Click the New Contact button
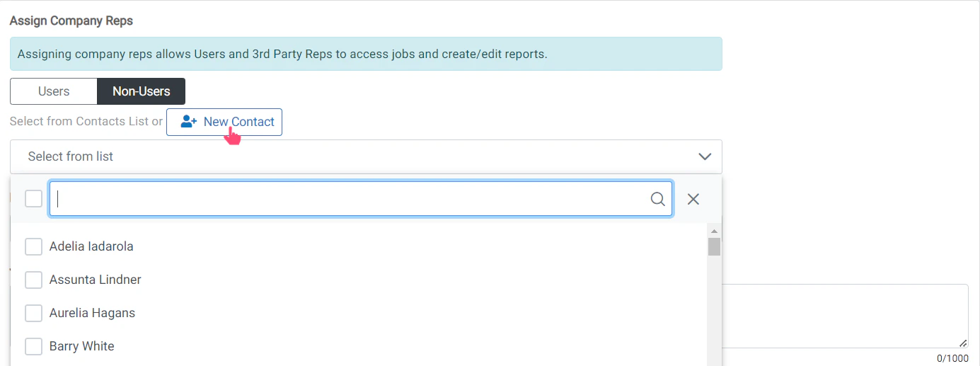This screenshot has height=366, width=980. coord(224,122)
